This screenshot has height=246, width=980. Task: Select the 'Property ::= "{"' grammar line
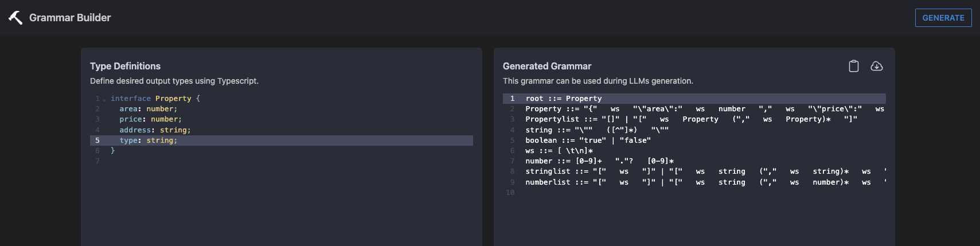point(705,109)
